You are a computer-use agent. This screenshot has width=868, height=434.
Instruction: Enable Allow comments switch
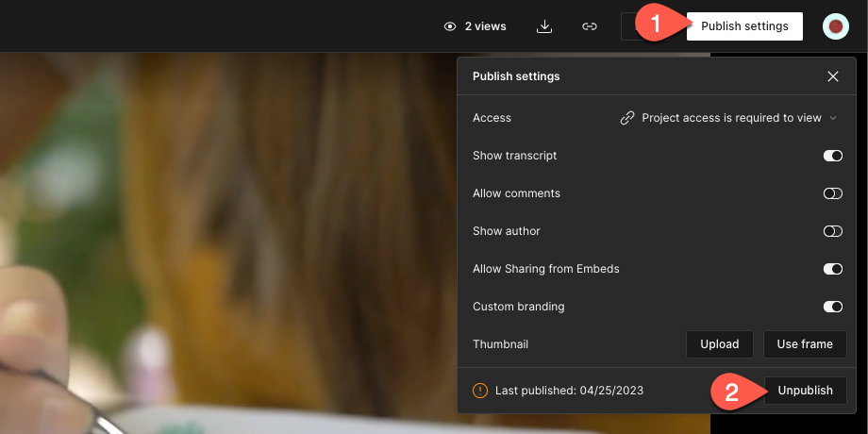coord(832,193)
